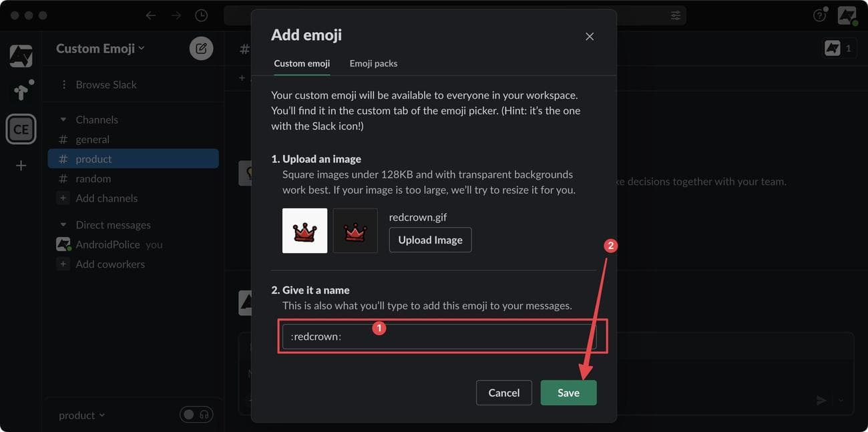Click the headphones huddle icon
This screenshot has height=432, width=868.
[x=204, y=415]
